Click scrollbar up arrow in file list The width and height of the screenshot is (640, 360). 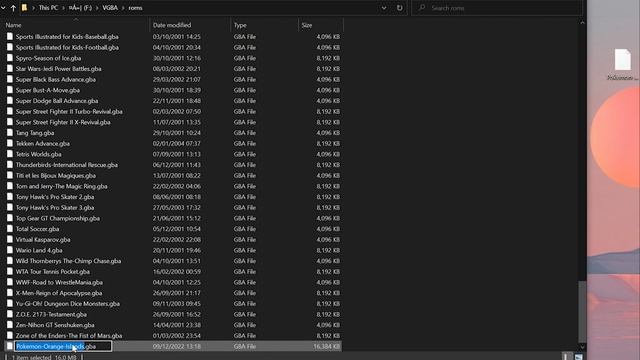[x=582, y=23]
